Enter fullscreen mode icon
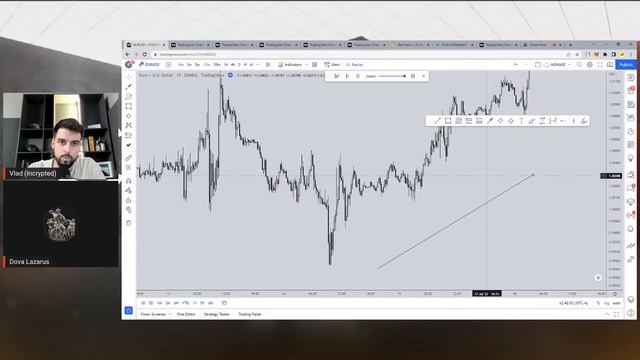Image resolution: width=640 pixels, height=360 pixels. click(x=600, y=64)
